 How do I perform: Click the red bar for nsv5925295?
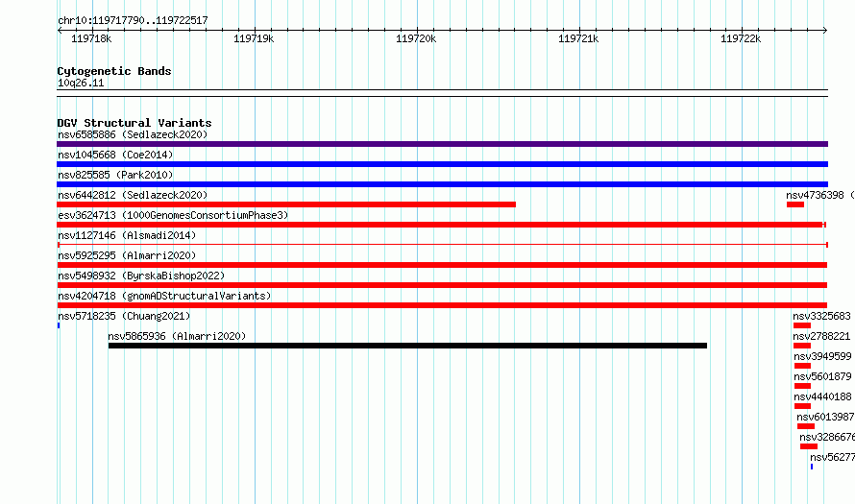(442, 265)
